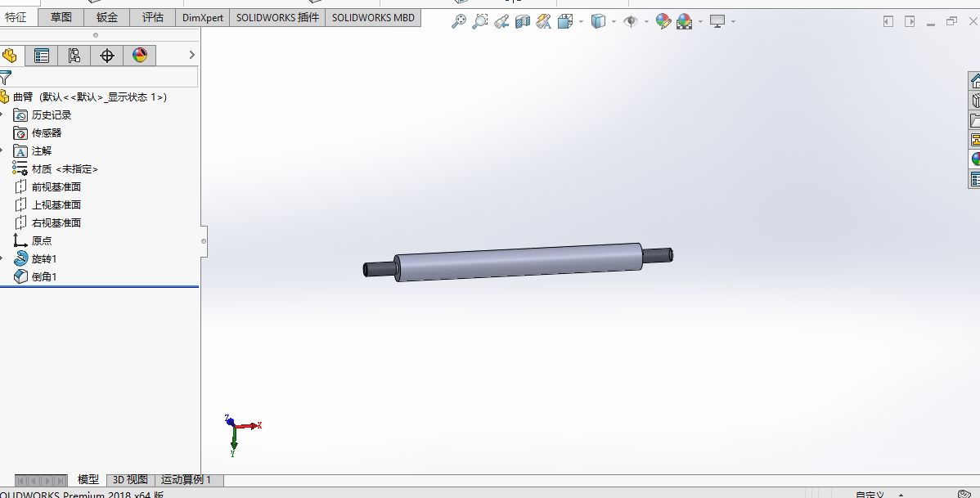Click the shaft model in viewport

point(519,262)
